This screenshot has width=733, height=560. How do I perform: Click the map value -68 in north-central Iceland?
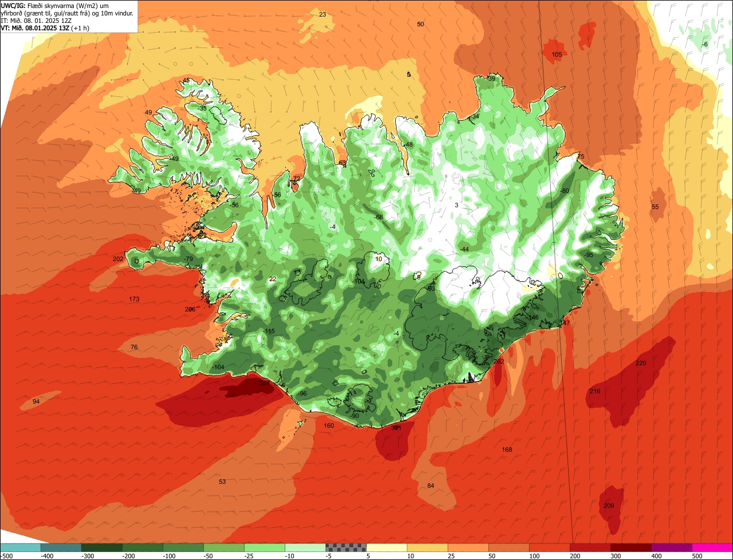click(x=378, y=217)
